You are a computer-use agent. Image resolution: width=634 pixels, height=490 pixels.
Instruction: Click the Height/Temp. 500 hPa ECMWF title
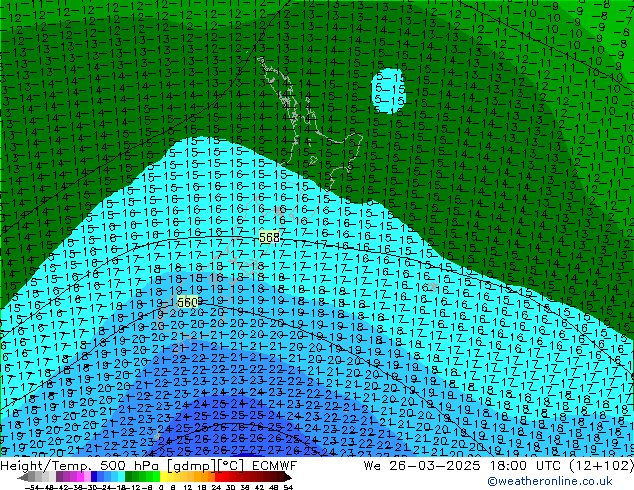[x=148, y=466]
